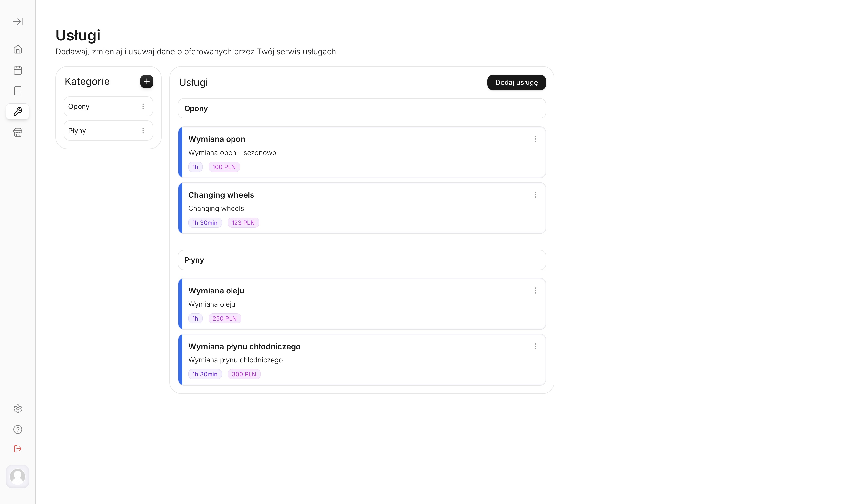The height and width of the screenshot is (504, 845).
Task: Open the book icon in sidebar
Action: [18, 91]
